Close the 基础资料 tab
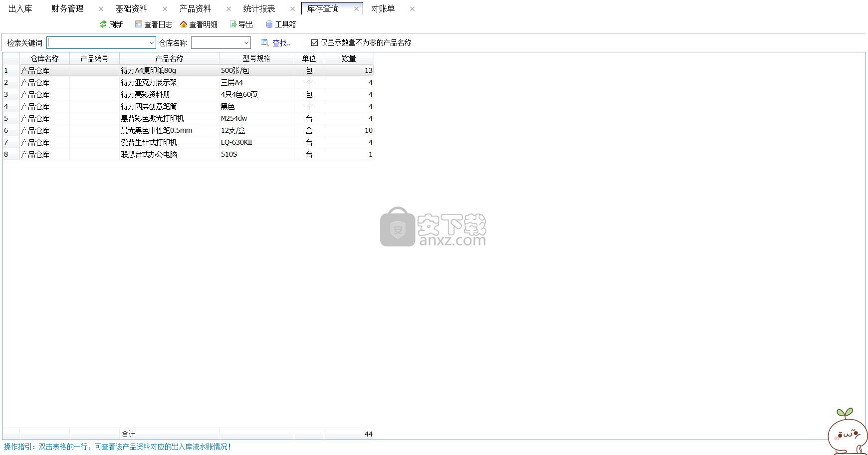This screenshot has width=868, height=455. pyautogui.click(x=165, y=8)
